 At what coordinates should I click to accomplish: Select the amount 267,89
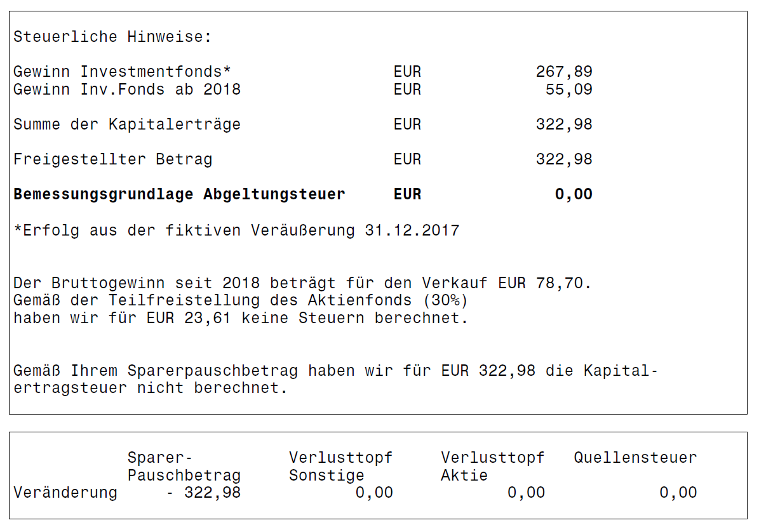pyautogui.click(x=564, y=72)
